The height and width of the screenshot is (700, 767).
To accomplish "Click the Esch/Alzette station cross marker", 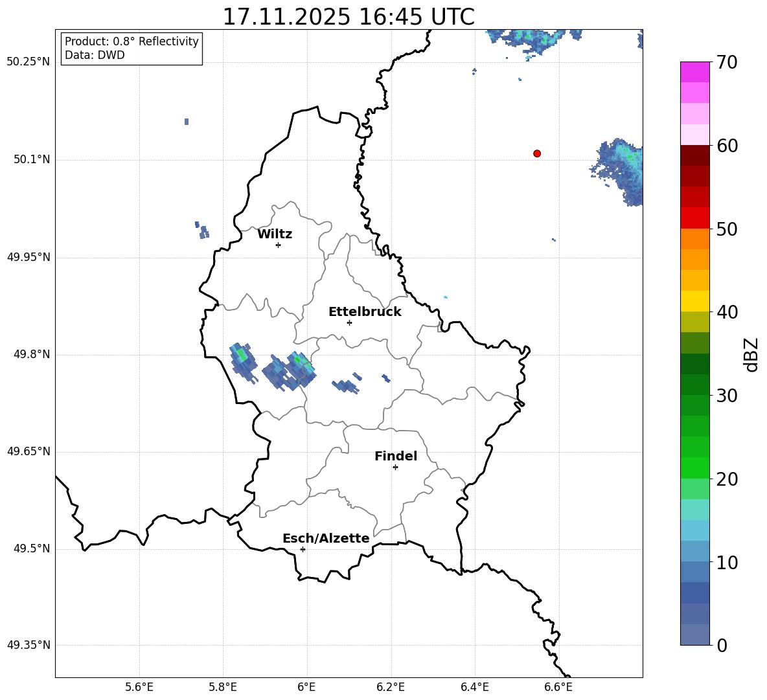I will click(x=303, y=549).
